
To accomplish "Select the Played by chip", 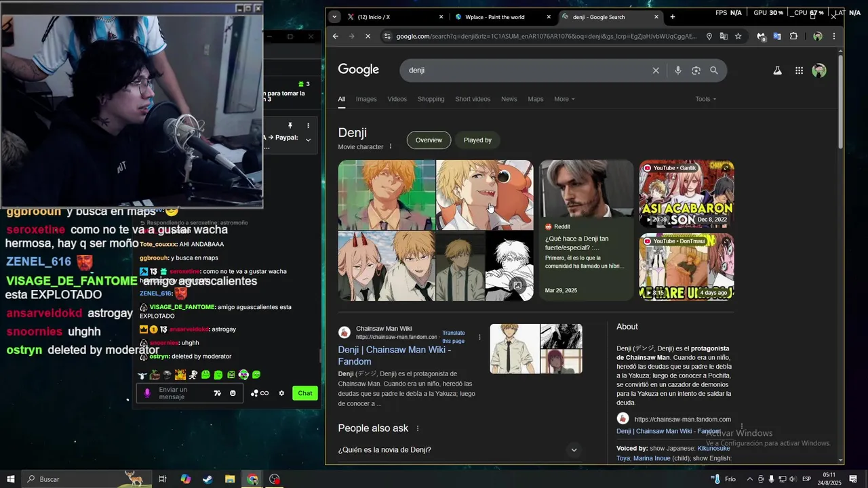I will tap(477, 140).
